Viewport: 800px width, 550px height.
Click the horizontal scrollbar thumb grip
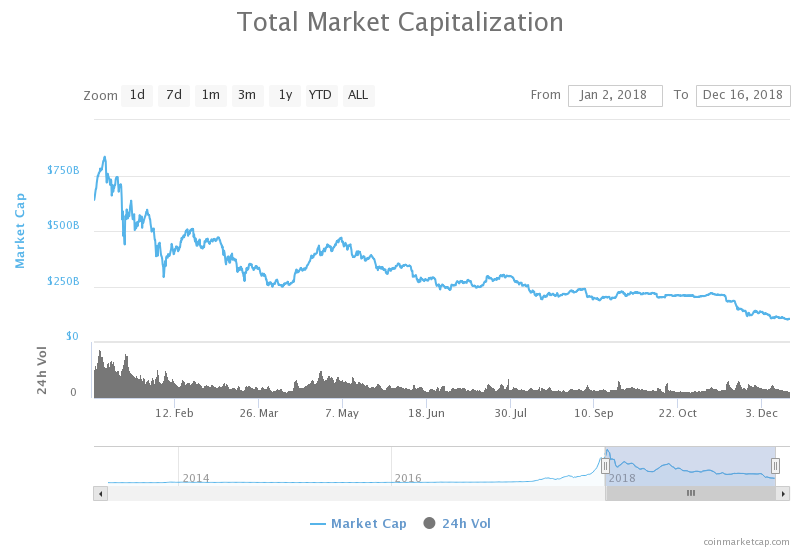690,493
